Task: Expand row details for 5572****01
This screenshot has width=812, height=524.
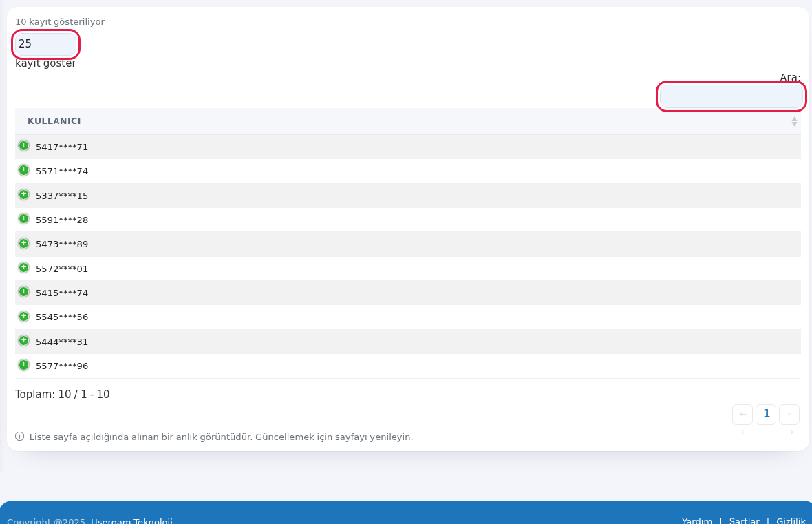Action: [x=24, y=267]
